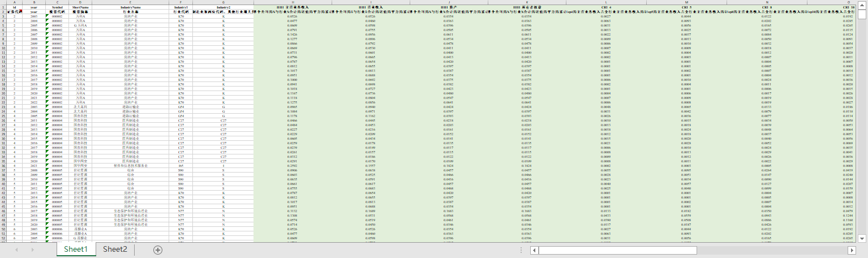Image resolution: width=868 pixels, height=258 pixels.
Task: Select symbol cell 000002 in row 3
Action: [57, 16]
